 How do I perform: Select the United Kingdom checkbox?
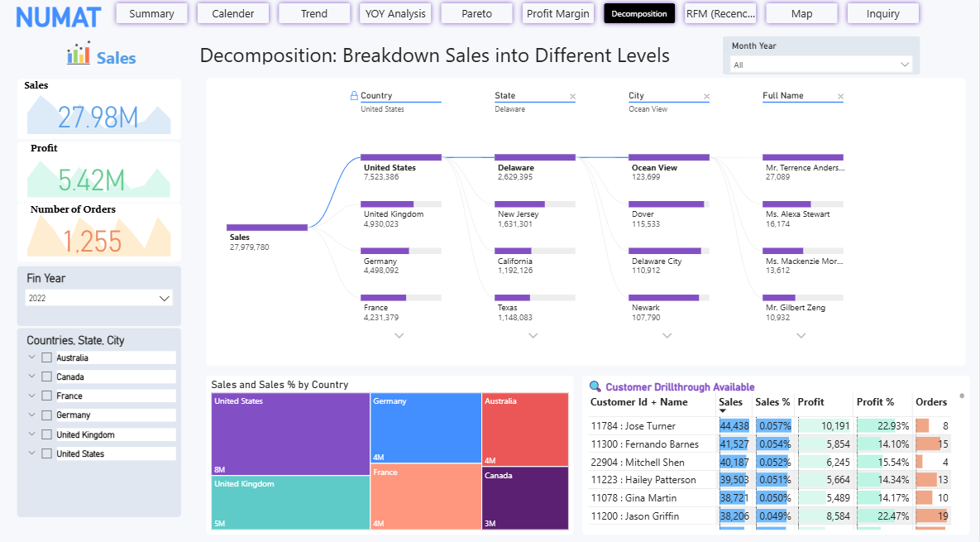pyautogui.click(x=46, y=434)
